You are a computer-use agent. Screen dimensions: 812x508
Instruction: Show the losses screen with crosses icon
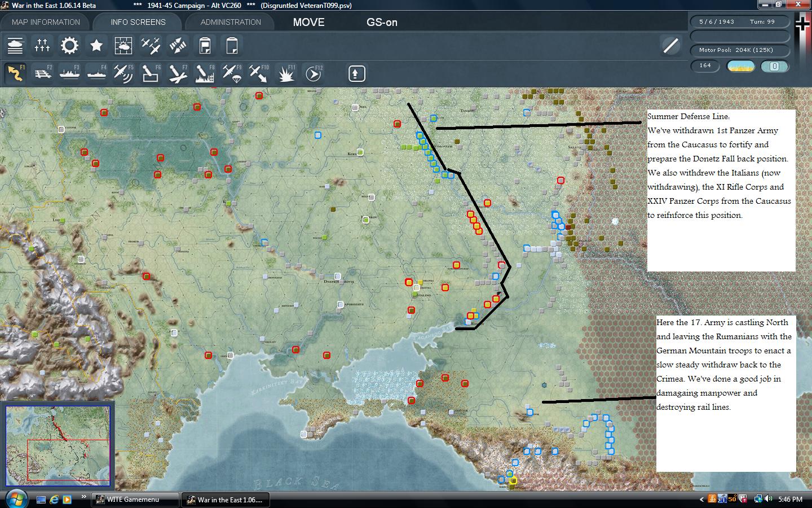click(x=42, y=46)
